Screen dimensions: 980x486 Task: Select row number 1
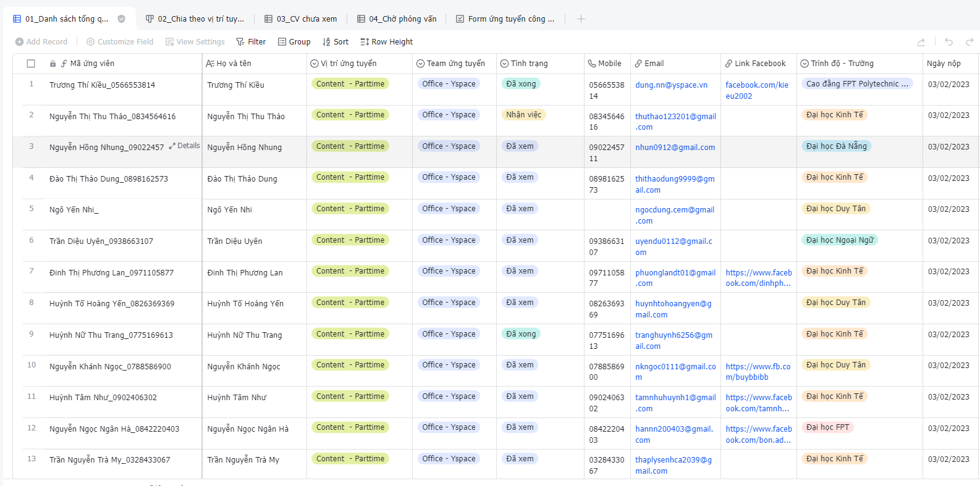click(32, 84)
